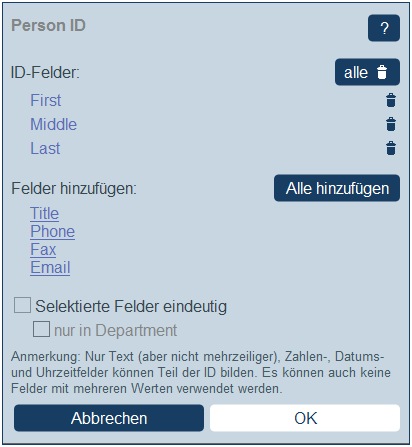Tick the 'nur in Department' checkbox
Screen dimensions: 412x447
(x=41, y=329)
